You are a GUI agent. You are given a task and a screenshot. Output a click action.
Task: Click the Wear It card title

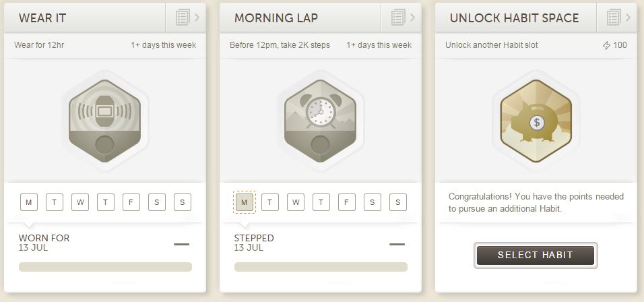(x=42, y=18)
